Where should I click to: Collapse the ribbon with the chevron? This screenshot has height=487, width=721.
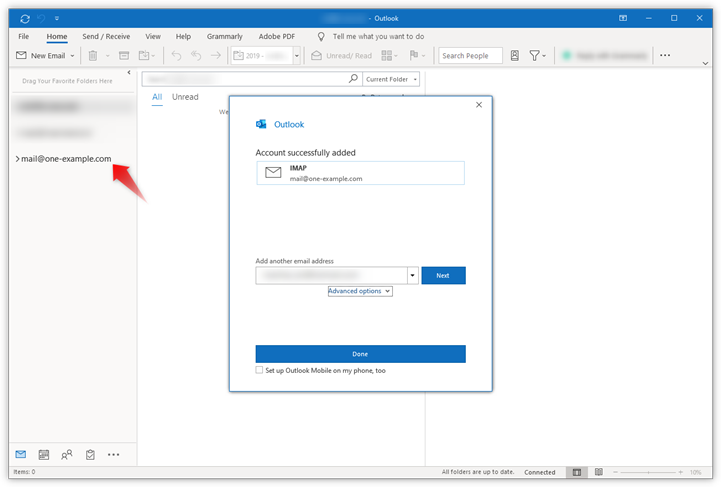[705, 63]
